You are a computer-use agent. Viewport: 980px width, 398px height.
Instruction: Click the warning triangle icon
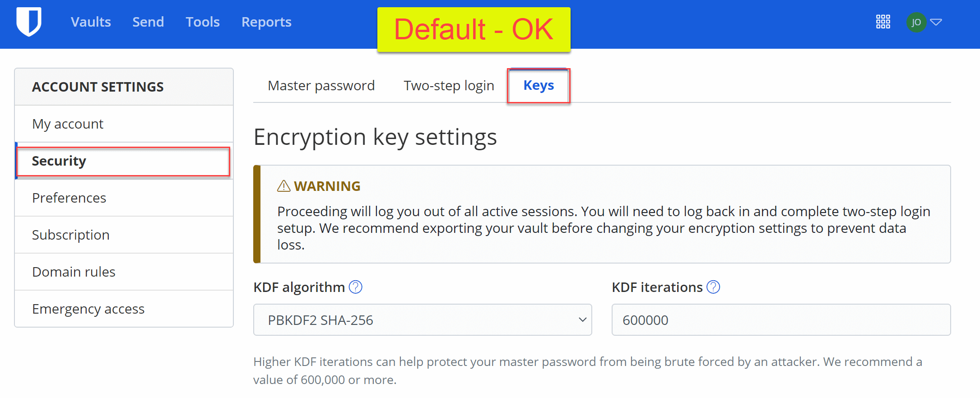pyautogui.click(x=283, y=186)
